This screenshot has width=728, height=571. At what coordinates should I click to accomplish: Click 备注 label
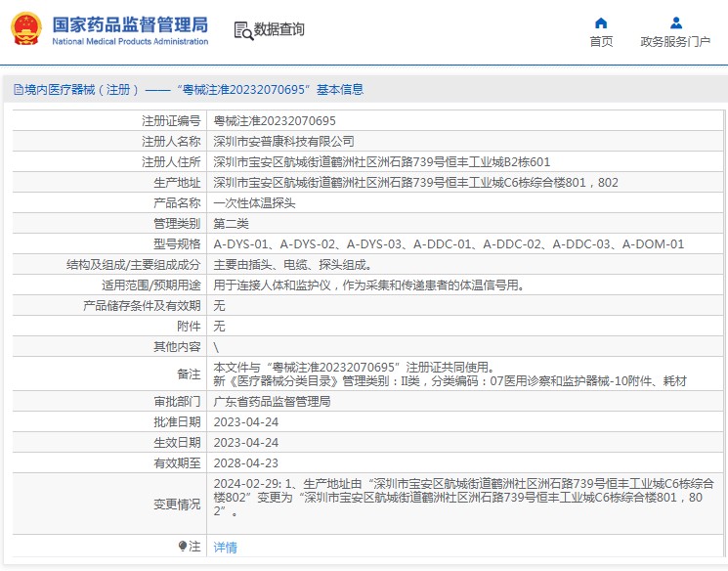click(189, 374)
